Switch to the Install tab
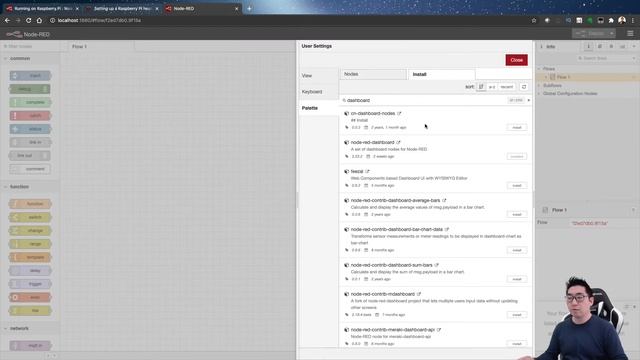The image size is (640, 360). pyautogui.click(x=442, y=74)
